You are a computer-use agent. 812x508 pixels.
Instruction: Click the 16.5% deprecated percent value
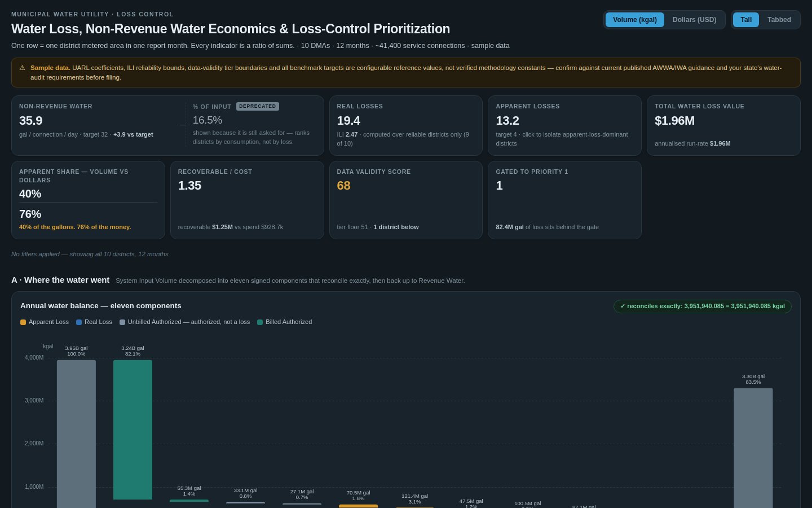pyautogui.click(x=208, y=120)
